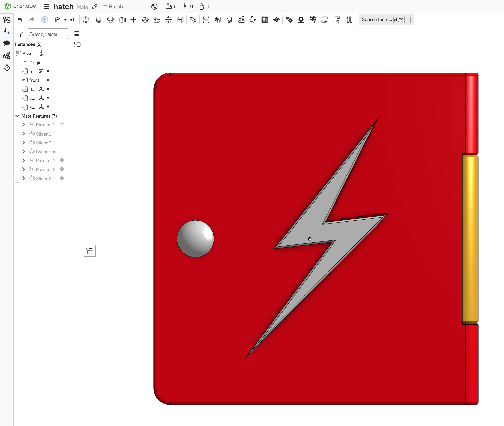Open the comments speech bubble panel
This screenshot has width=504, height=426.
pyautogui.click(x=7, y=43)
